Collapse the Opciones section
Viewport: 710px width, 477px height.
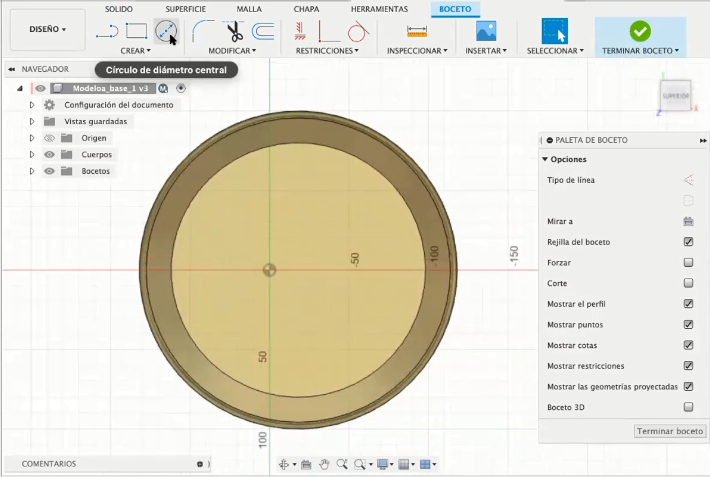[x=545, y=159]
